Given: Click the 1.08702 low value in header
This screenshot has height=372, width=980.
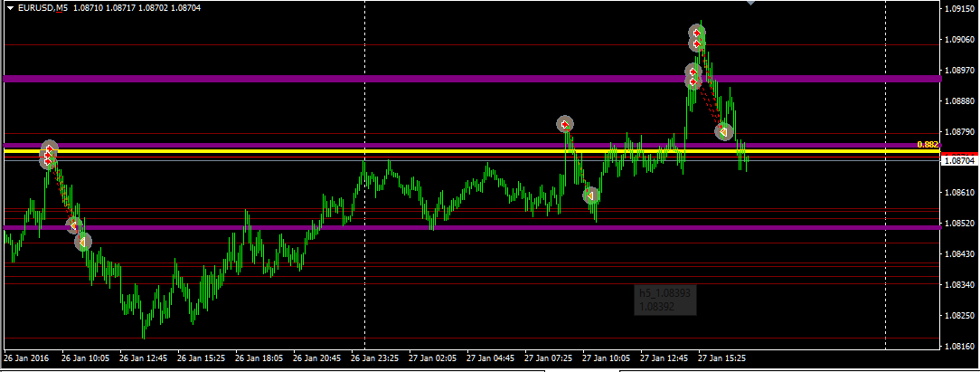Looking at the screenshot, I should tap(152, 9).
